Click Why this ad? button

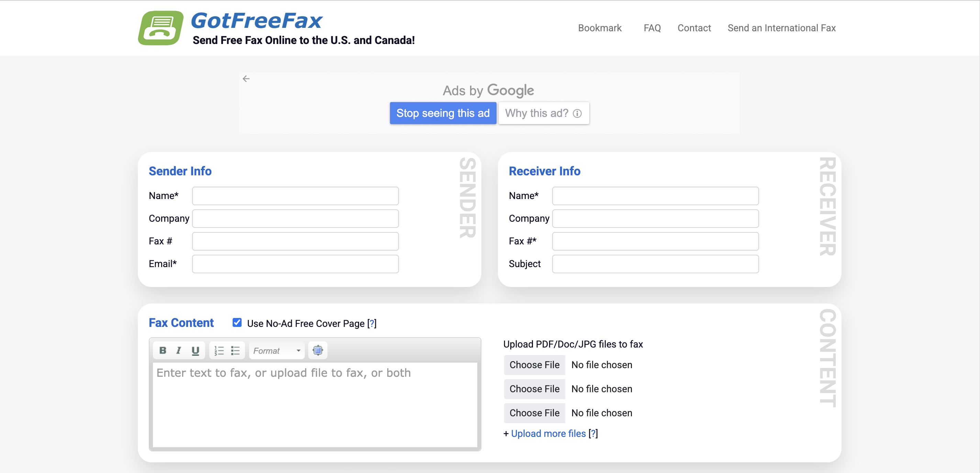[543, 113]
